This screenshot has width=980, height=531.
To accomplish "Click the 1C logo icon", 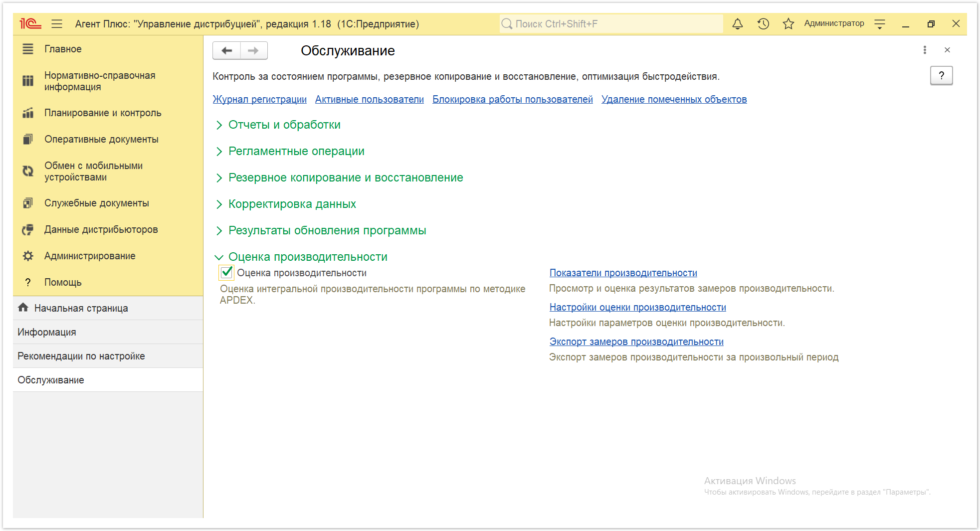I will pos(30,23).
